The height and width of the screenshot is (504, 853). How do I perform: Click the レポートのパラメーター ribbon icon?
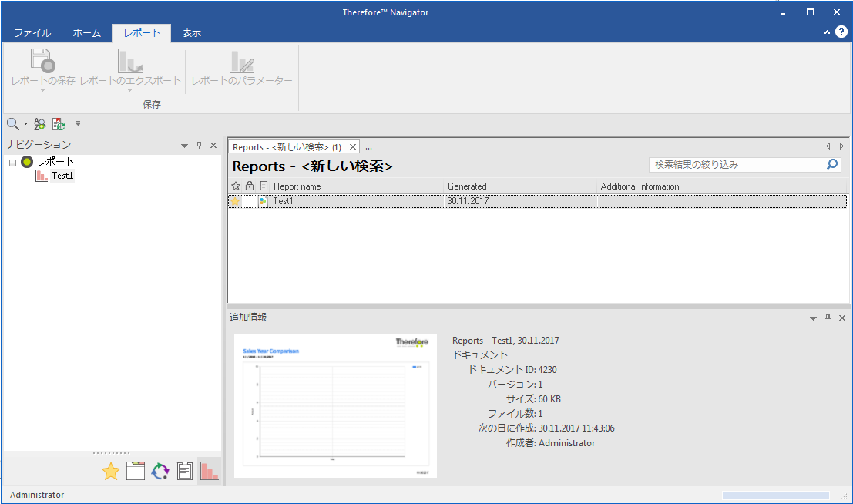point(241,60)
